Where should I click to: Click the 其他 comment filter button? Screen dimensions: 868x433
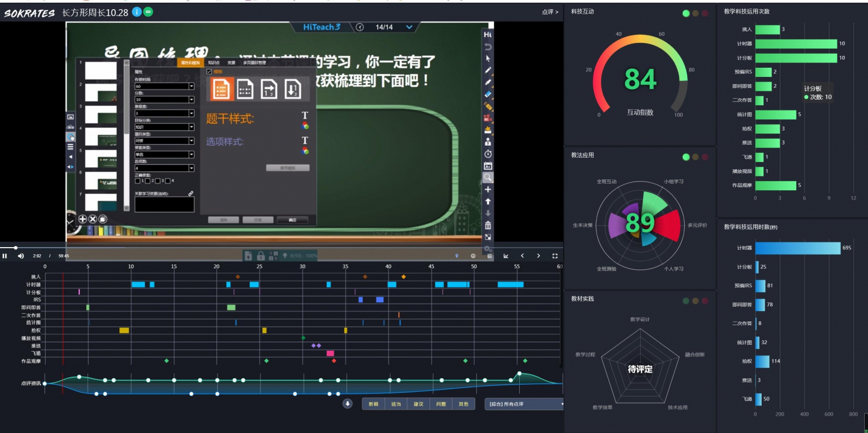(x=463, y=404)
